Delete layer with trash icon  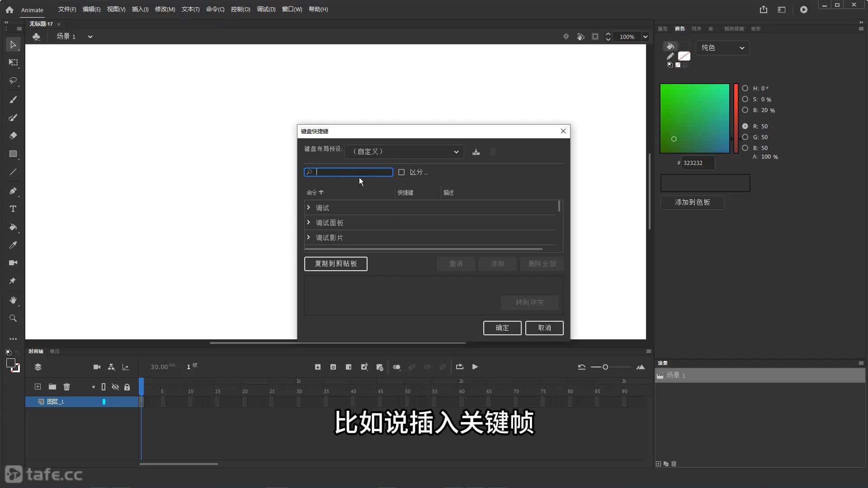tap(67, 387)
